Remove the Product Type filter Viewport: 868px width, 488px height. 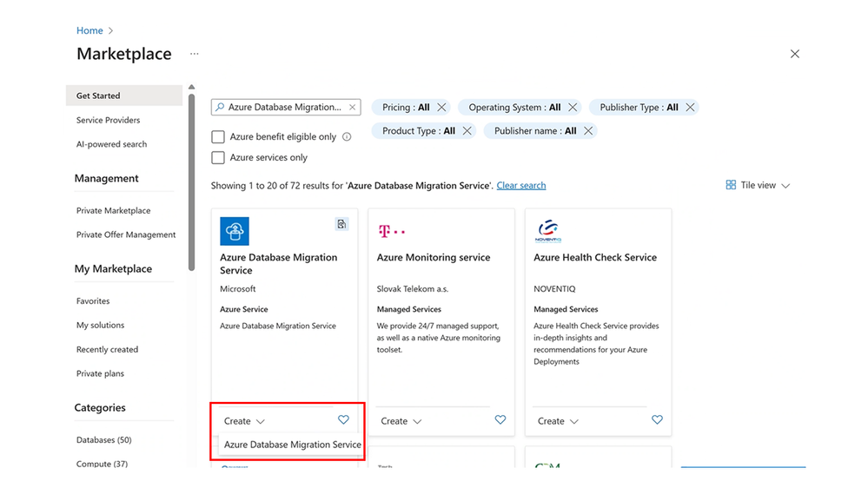coord(467,131)
